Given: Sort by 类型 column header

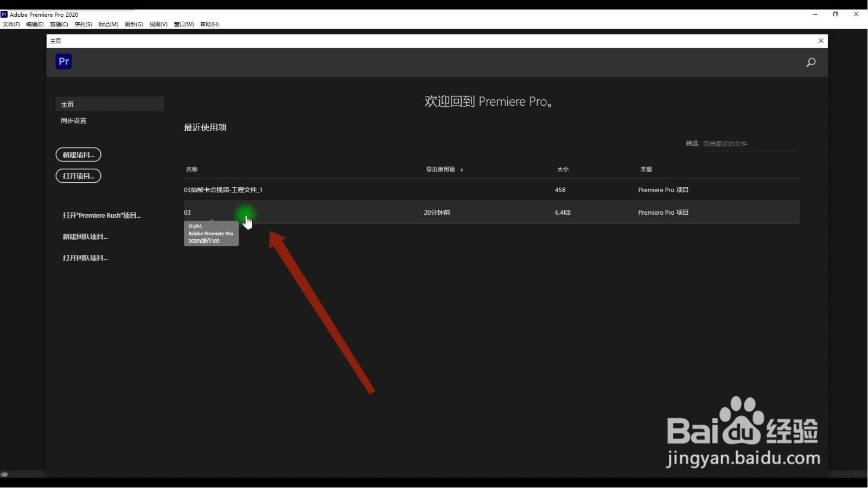Looking at the screenshot, I should click(646, 169).
